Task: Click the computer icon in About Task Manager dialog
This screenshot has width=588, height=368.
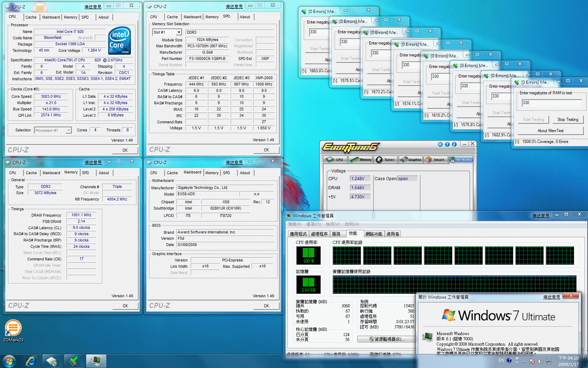Action: [427, 337]
